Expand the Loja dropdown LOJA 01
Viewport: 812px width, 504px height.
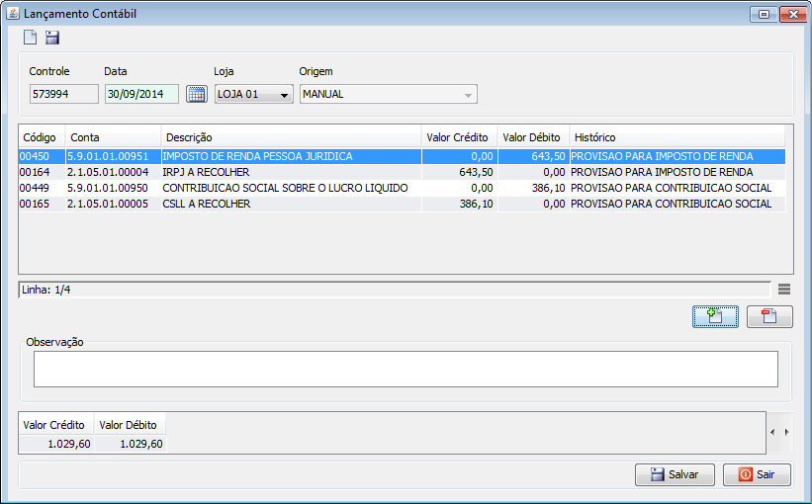point(254,94)
